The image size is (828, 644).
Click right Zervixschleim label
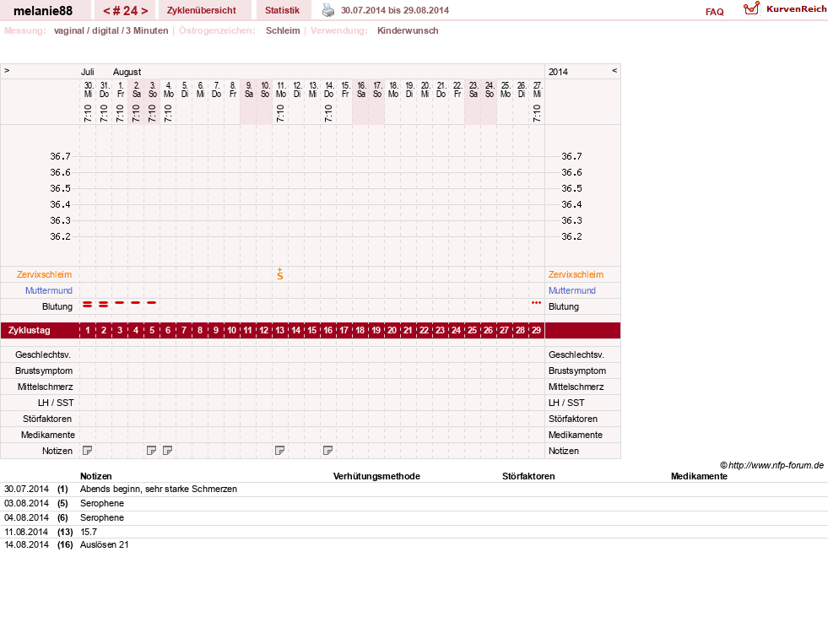pyautogui.click(x=576, y=274)
